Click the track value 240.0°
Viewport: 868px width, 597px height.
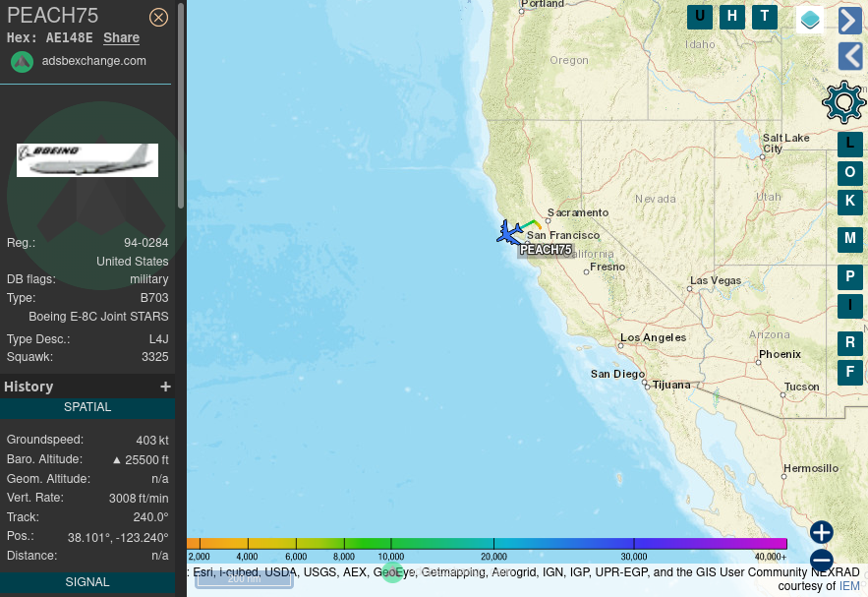(150, 517)
